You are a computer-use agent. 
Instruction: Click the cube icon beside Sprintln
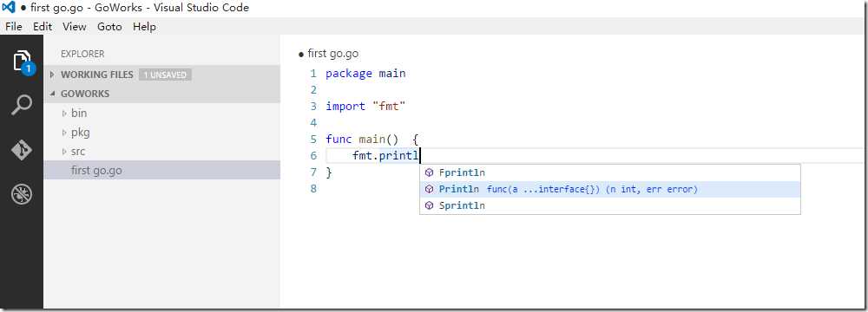click(x=429, y=205)
